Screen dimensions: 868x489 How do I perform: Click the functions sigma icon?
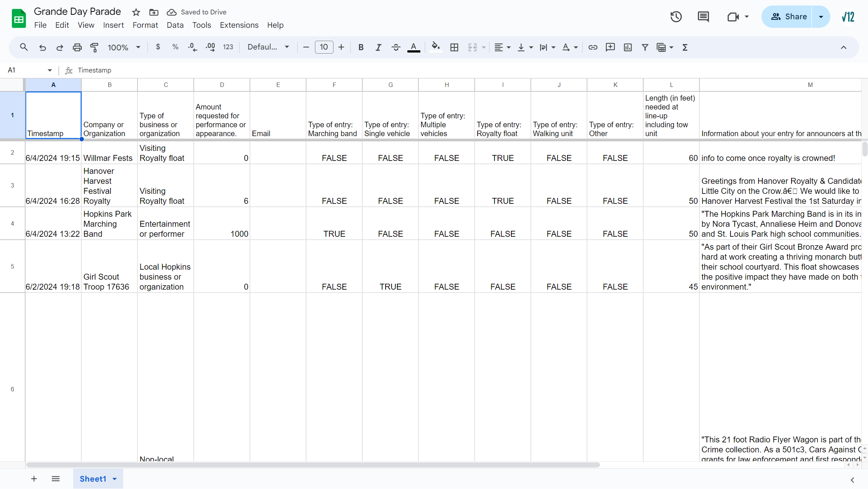[685, 47]
